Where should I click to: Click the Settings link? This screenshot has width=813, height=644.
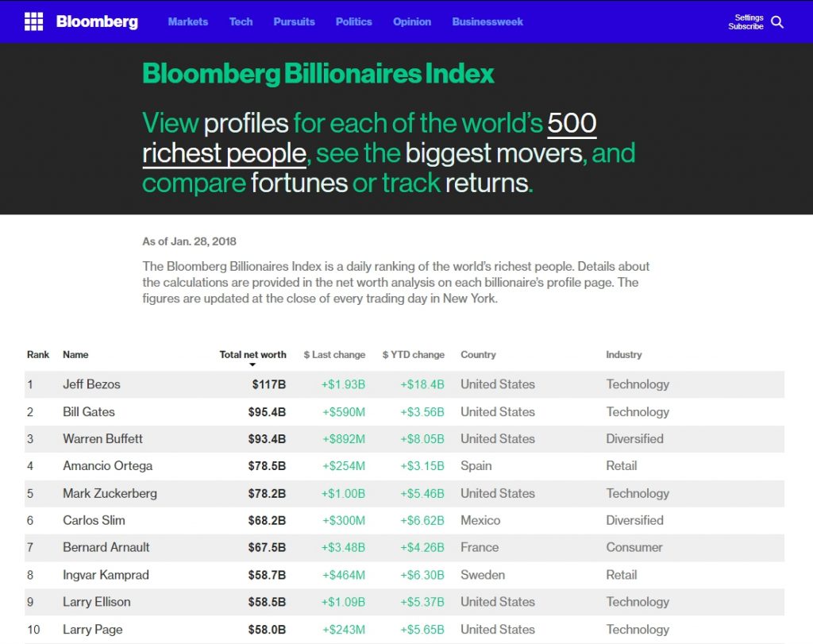pos(749,17)
